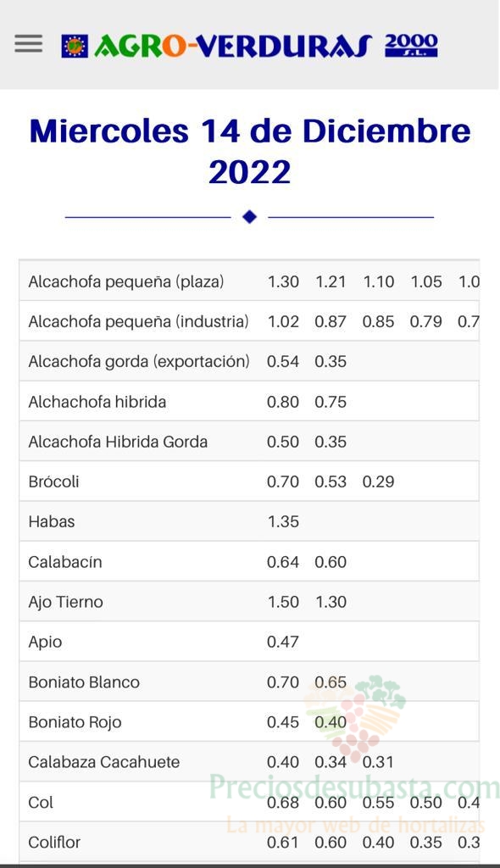Click the Coliflor row label
This screenshot has height=868, width=500.
click(x=54, y=842)
